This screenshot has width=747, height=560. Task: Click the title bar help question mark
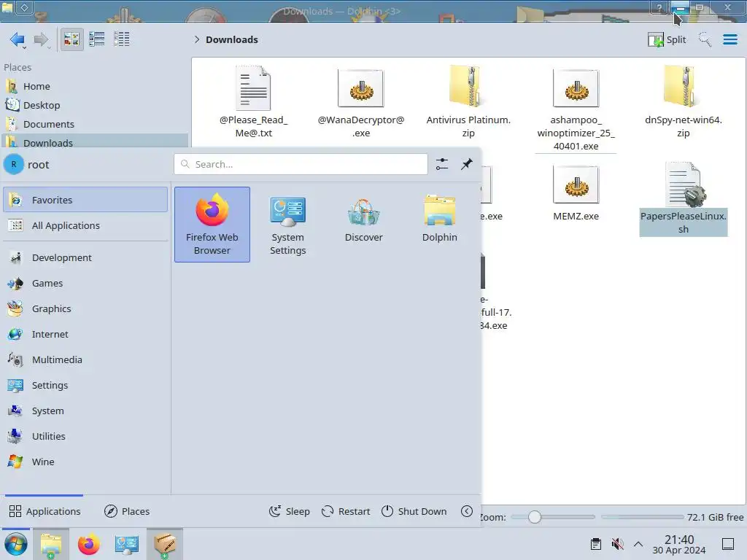(x=659, y=7)
